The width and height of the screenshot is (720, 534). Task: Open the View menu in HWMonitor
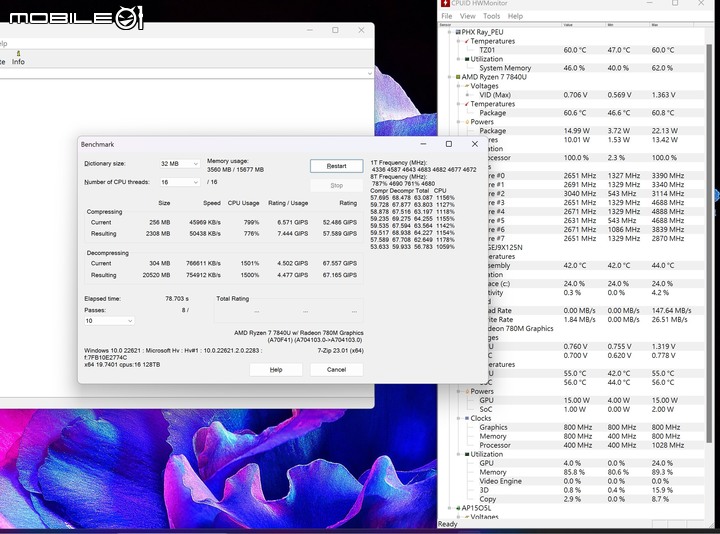tap(467, 16)
